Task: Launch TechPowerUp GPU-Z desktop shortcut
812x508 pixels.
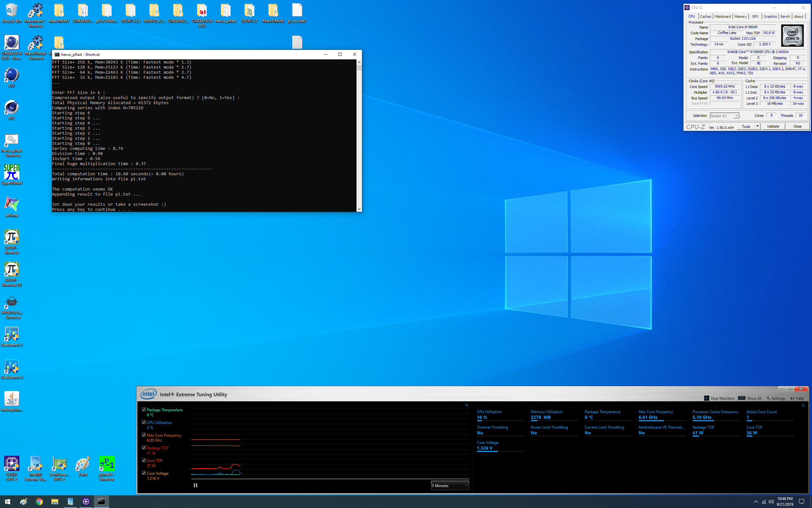Action: [59, 468]
